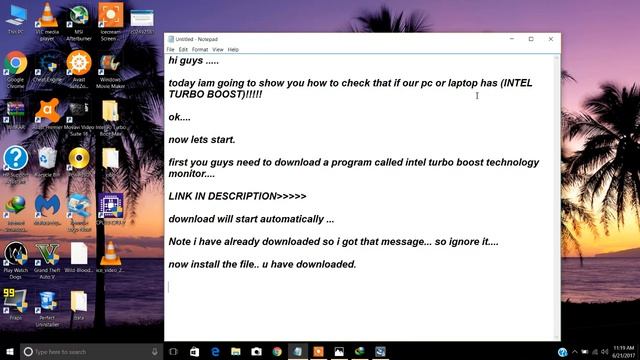Image resolution: width=640 pixels, height=360 pixels.
Task: Open Photos app from taskbar
Action: [339, 351]
